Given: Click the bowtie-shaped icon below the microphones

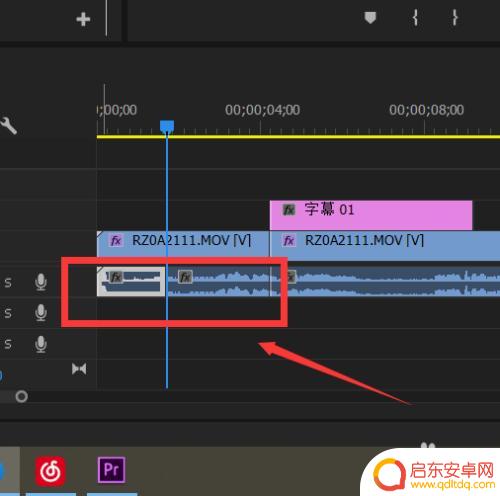Looking at the screenshot, I should [x=79, y=369].
